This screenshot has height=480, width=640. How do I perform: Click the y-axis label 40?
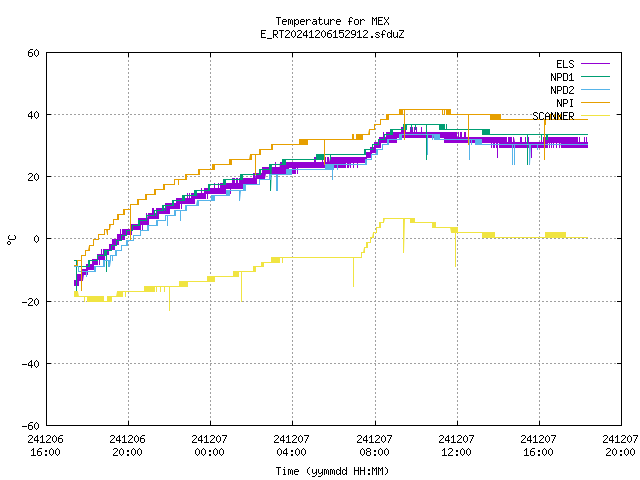tap(33, 115)
